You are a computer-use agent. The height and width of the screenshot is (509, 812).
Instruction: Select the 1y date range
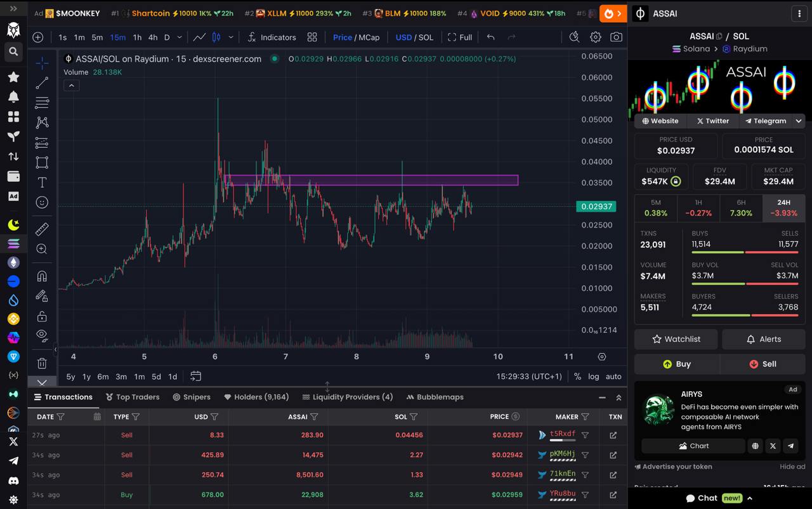(x=86, y=377)
